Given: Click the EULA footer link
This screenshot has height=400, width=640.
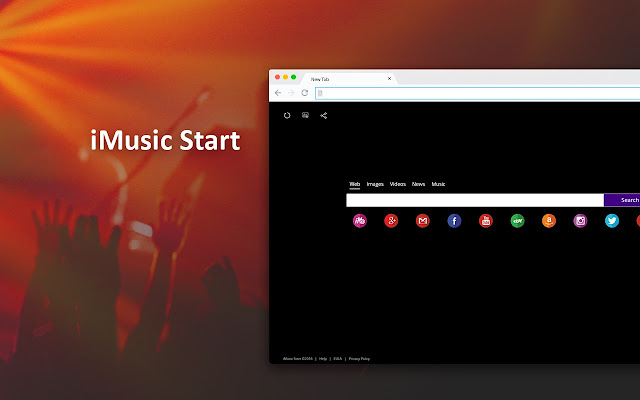Looking at the screenshot, I should (338, 359).
